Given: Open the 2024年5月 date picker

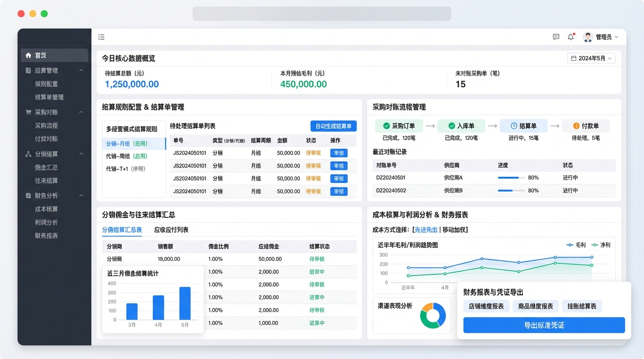Looking at the screenshot, I should pos(591,58).
